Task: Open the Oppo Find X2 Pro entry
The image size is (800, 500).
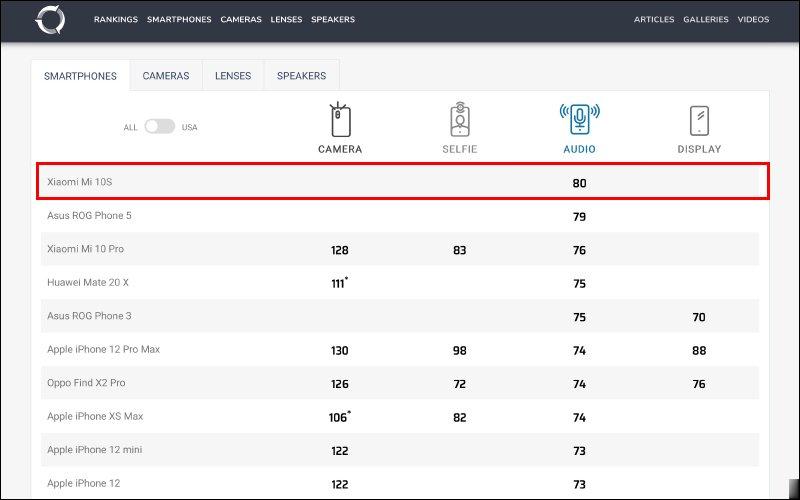Action: click(x=86, y=383)
